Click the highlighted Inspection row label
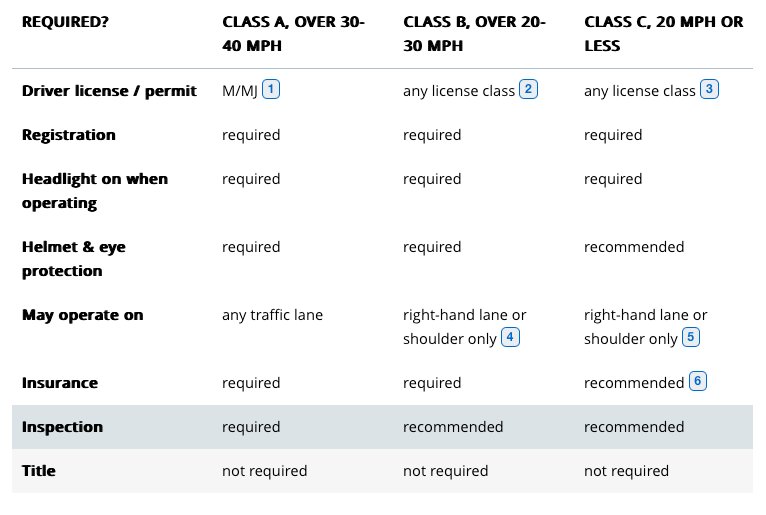Image resolution: width=766 pixels, height=515 pixels. coord(63,427)
